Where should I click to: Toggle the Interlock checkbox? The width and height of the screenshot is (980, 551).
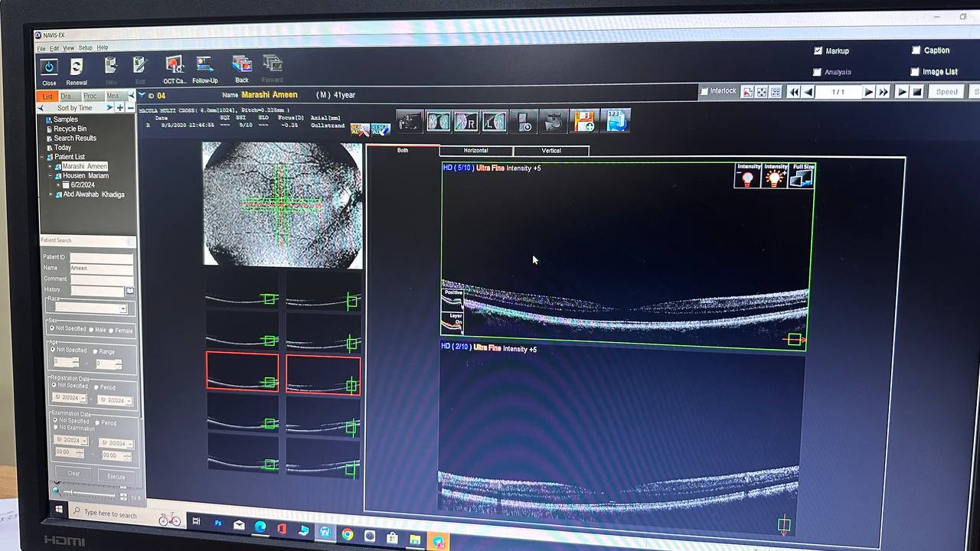click(x=704, y=91)
